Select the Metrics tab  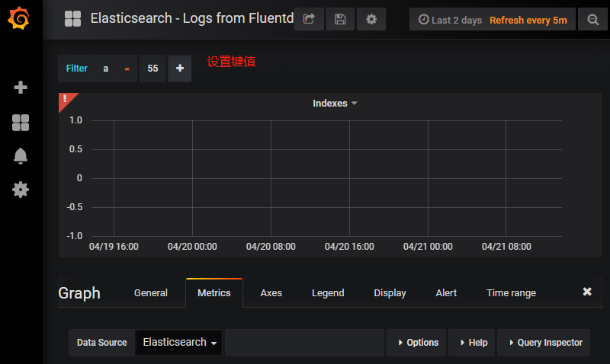[214, 293]
